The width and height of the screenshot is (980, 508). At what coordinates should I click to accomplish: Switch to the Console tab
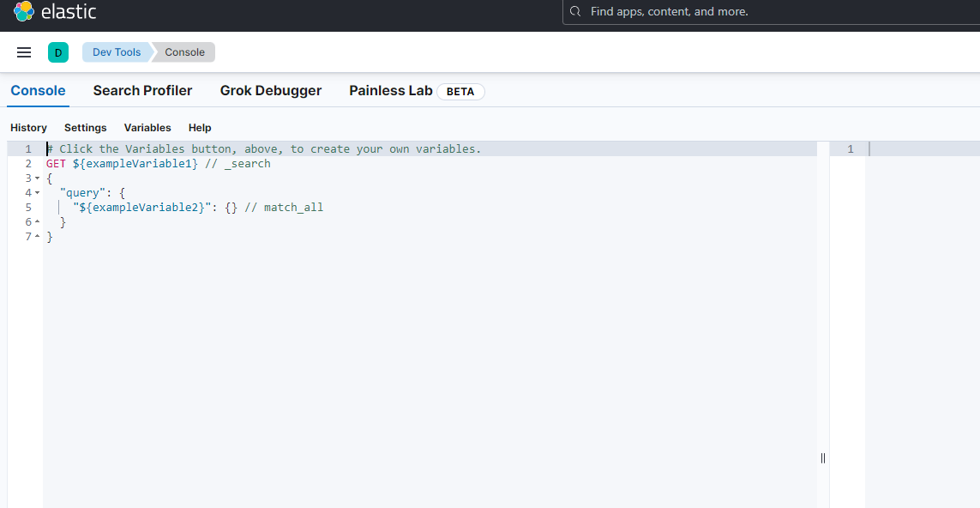(38, 91)
